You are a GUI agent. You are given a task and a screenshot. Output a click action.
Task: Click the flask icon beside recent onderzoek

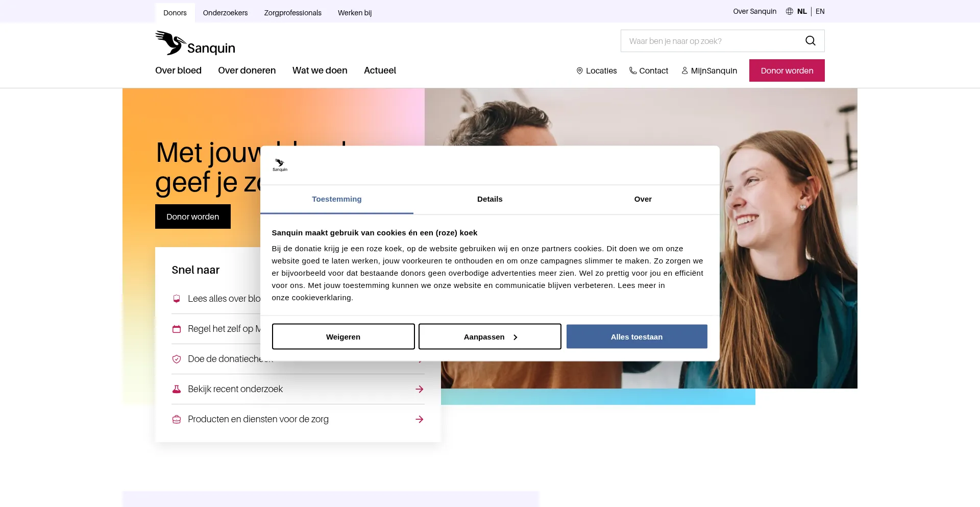click(x=177, y=389)
